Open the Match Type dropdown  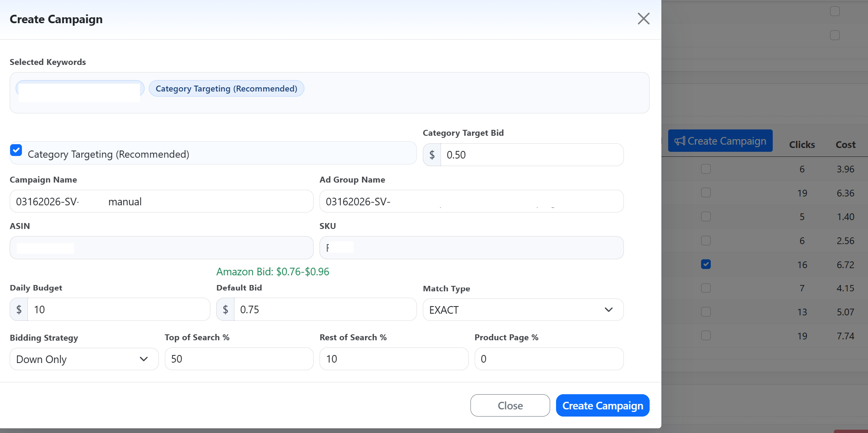tap(523, 310)
